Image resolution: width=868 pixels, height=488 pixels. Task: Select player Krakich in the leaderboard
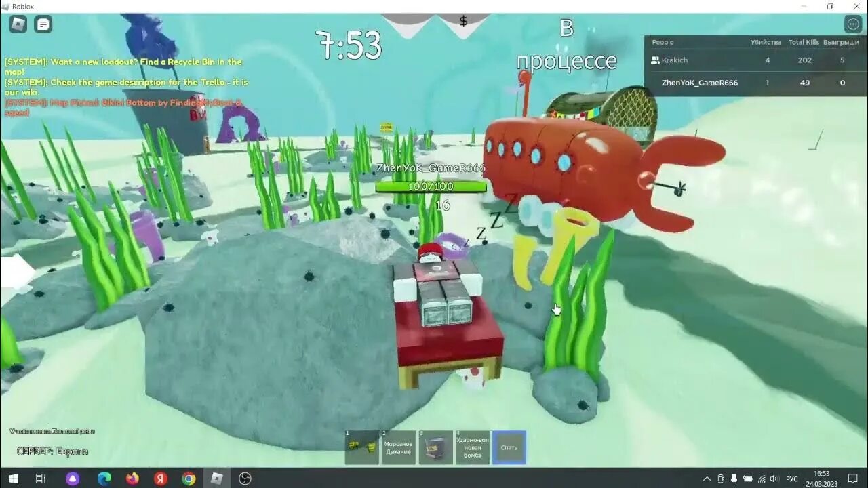pos(755,60)
